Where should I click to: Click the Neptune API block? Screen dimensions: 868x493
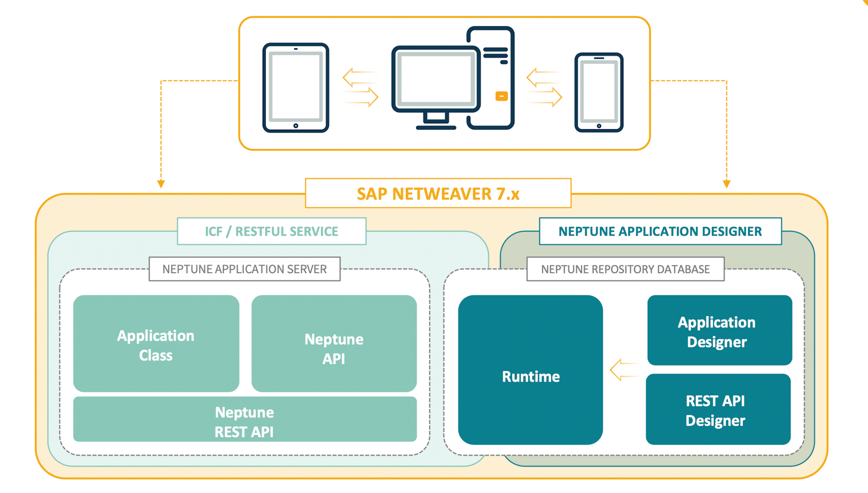[x=334, y=348]
